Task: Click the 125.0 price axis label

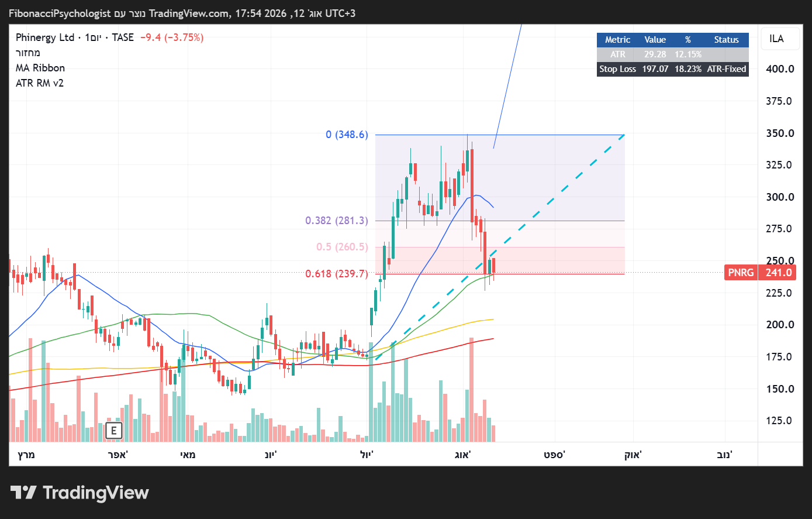Action: [780, 421]
